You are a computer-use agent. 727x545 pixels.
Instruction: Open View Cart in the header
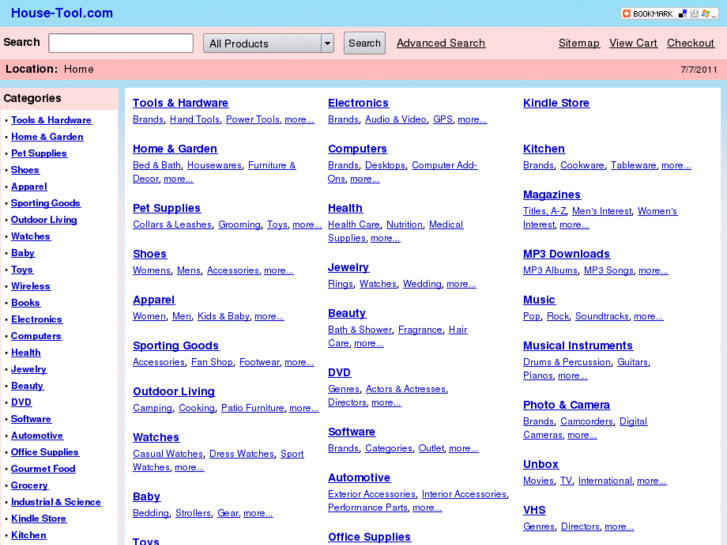(633, 43)
